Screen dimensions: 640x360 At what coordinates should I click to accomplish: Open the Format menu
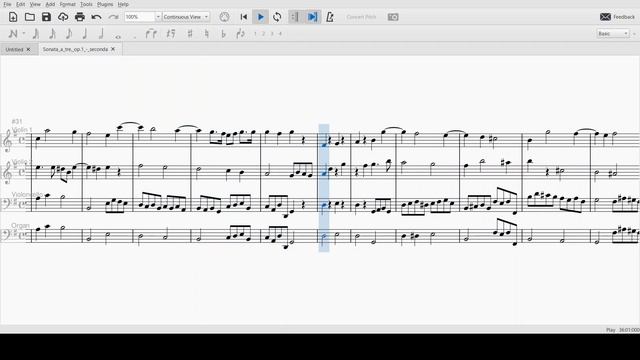coord(67,4)
